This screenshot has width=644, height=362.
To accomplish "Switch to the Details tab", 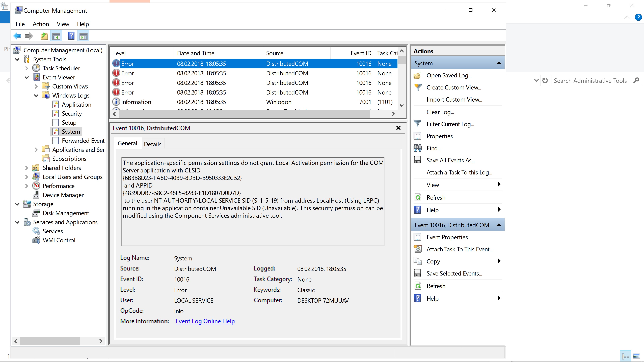I will coord(152,144).
